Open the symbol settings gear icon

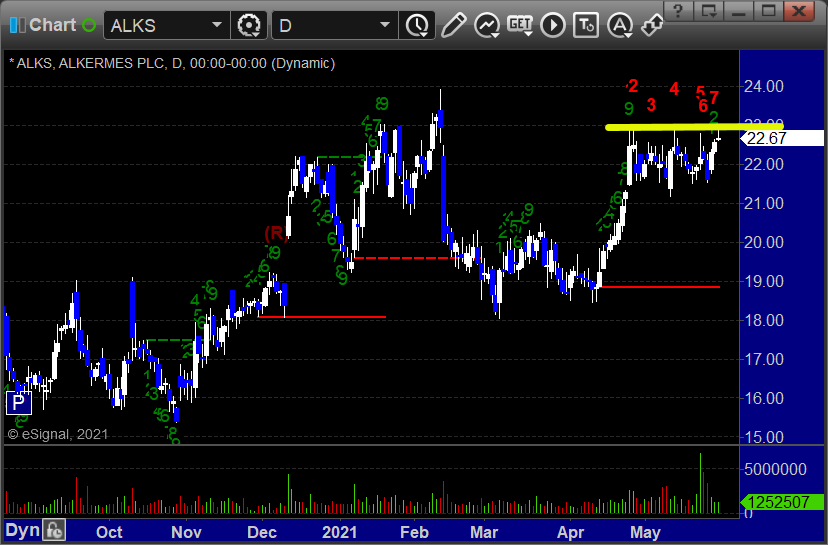(x=249, y=25)
